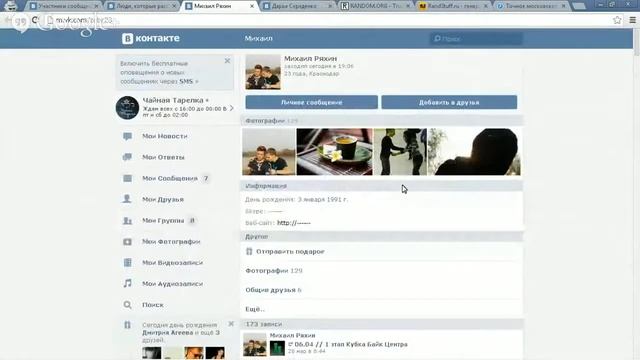The image size is (640, 360).
Task: Click the Мои Друзья person icon
Action: [x=127, y=199]
